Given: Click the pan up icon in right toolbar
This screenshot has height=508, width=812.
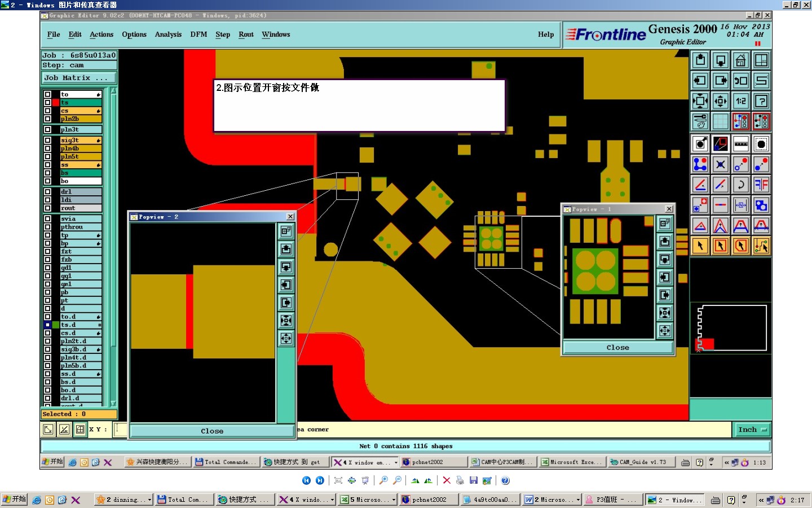Looking at the screenshot, I should tap(700, 60).
